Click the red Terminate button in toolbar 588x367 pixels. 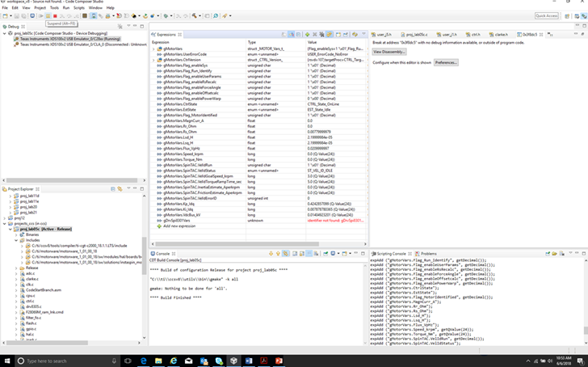(x=55, y=15)
